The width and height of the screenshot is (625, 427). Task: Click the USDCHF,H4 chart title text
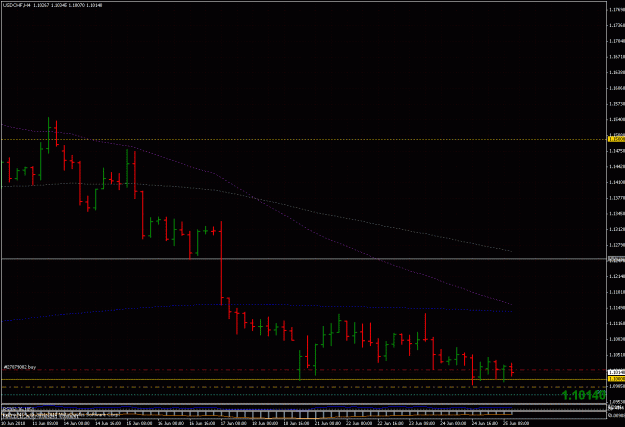click(x=17, y=5)
